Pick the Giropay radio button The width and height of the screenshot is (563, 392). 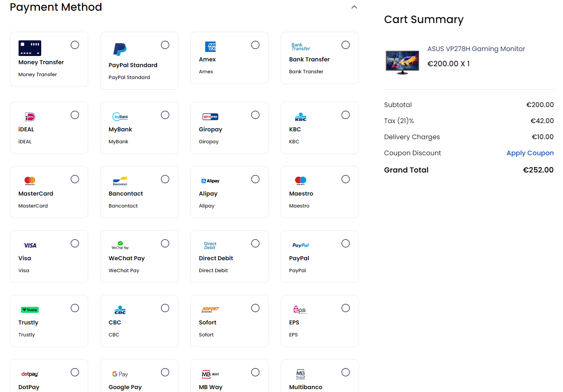tap(256, 115)
